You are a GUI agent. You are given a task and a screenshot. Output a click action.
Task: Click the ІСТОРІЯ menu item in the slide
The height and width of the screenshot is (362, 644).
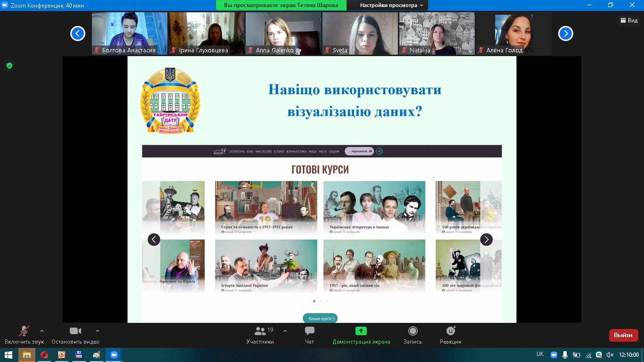279,151
